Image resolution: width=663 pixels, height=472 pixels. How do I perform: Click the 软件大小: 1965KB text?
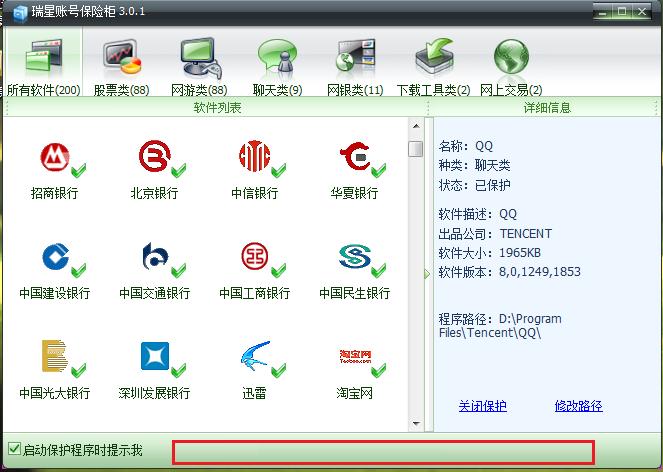coord(490,253)
